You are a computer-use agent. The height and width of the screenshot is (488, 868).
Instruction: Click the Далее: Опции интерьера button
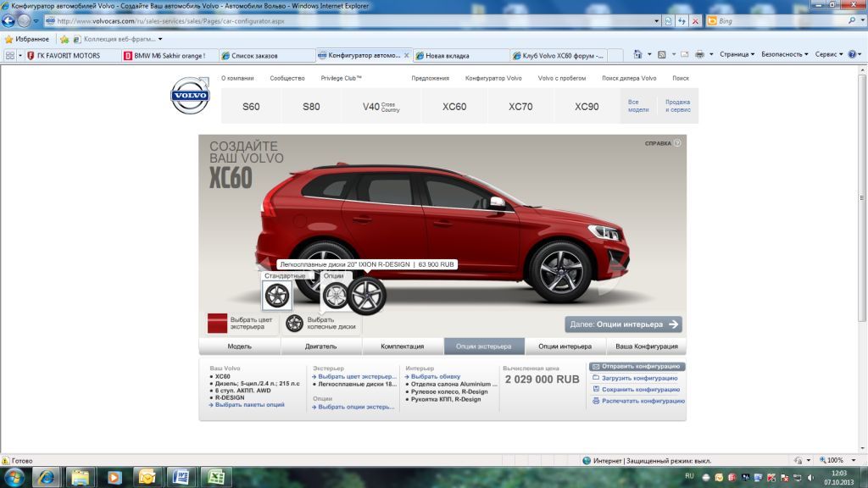point(623,324)
